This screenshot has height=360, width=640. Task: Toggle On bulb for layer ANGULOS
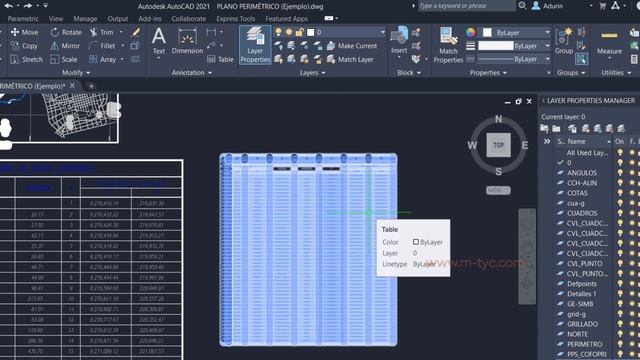click(x=620, y=173)
